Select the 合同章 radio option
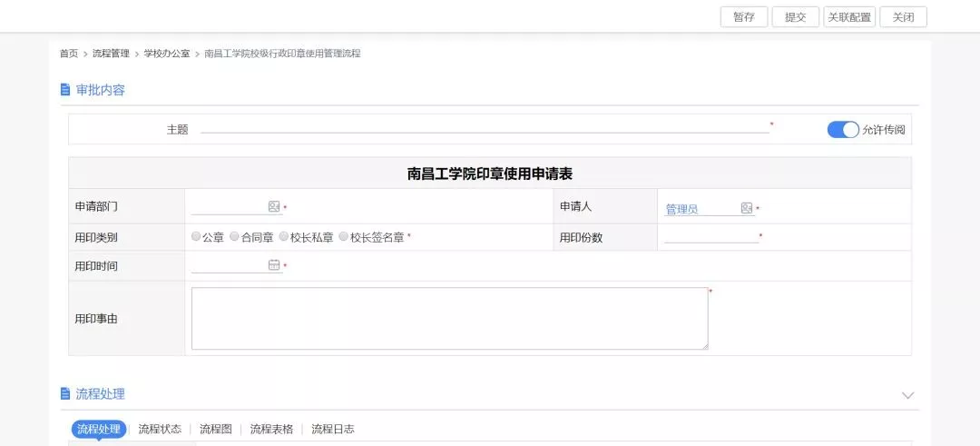The height and width of the screenshot is (446, 980). coord(234,237)
